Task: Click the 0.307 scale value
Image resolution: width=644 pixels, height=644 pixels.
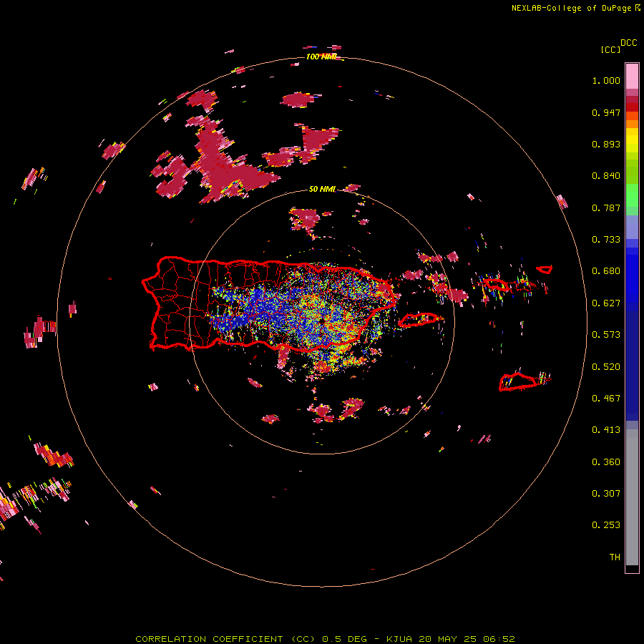Action: (606, 494)
